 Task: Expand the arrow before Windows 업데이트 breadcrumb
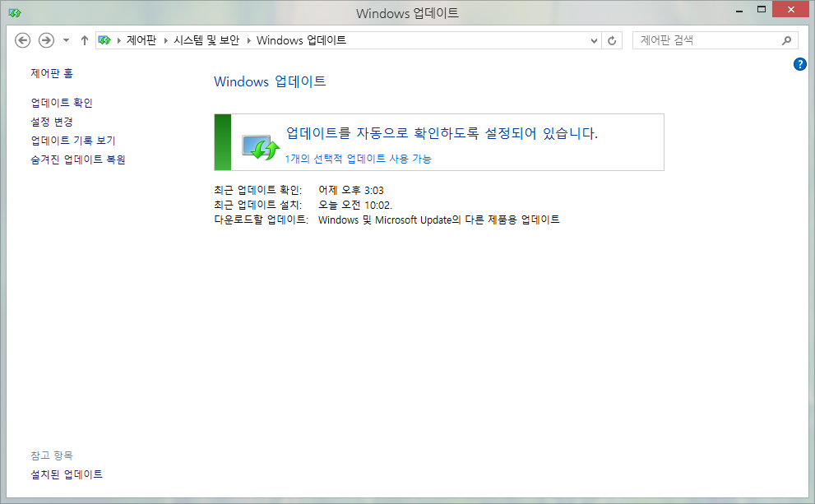[x=249, y=40]
